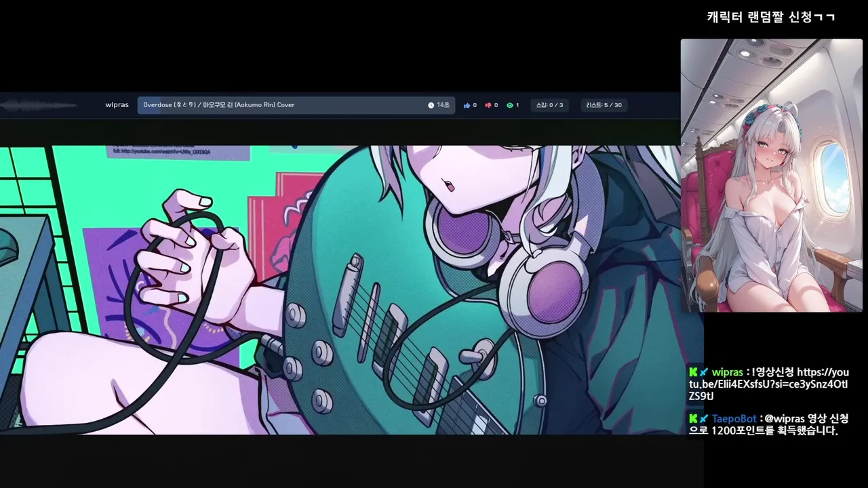Click the '@wipras' mention in TaepoBot message
The width and height of the screenshot is (868, 488).
[x=784, y=419]
